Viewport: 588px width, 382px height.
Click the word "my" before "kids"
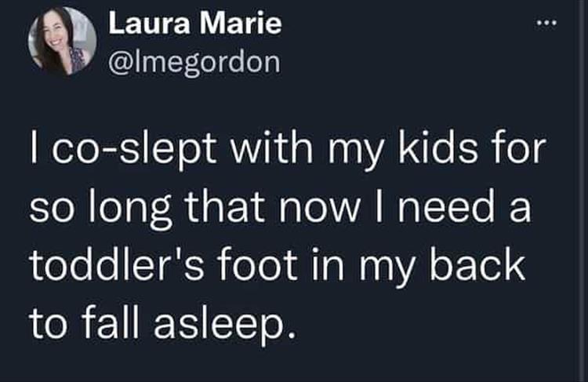click(x=354, y=149)
